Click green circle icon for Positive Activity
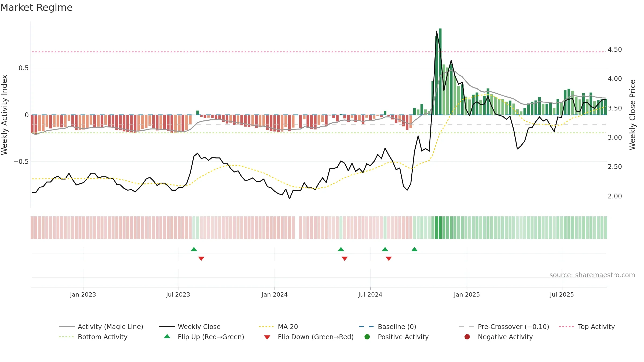The width and height of the screenshot is (644, 362). (x=367, y=337)
